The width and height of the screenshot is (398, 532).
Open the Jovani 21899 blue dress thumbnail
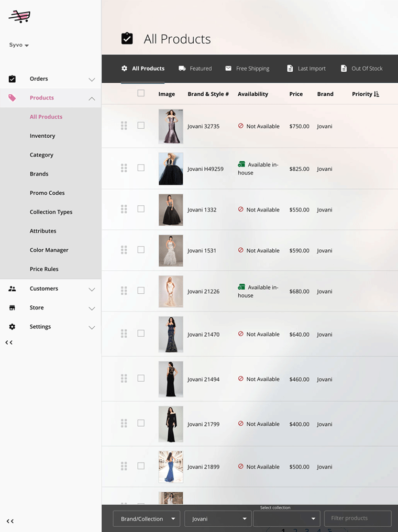click(171, 467)
